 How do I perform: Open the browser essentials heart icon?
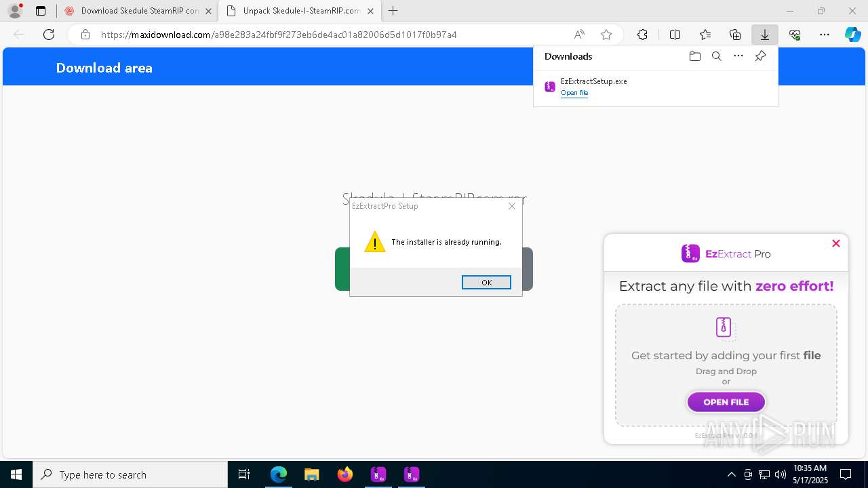point(795,35)
